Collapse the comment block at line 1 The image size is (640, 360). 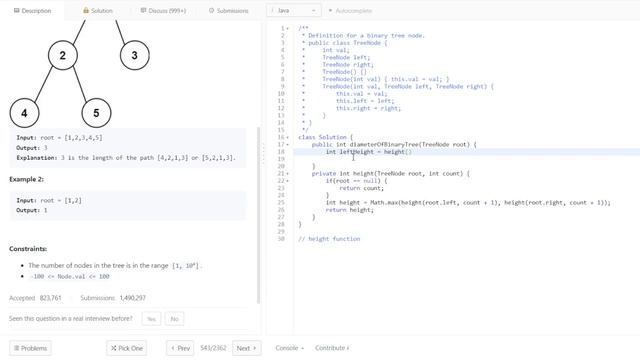click(287, 29)
